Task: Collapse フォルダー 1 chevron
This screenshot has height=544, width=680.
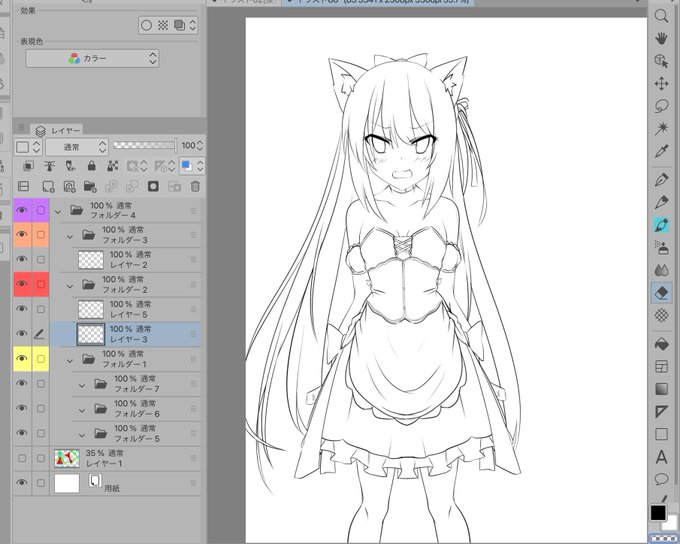Action: pyautogui.click(x=70, y=360)
